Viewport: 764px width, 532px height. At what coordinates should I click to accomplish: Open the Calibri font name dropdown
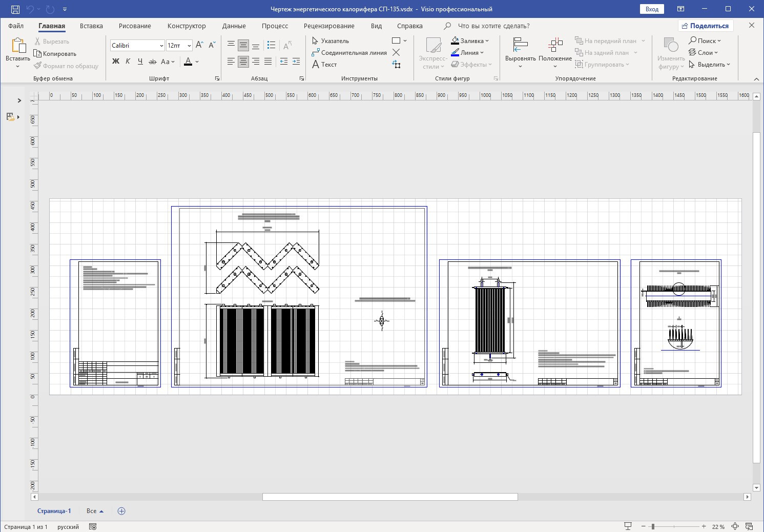[x=161, y=46]
